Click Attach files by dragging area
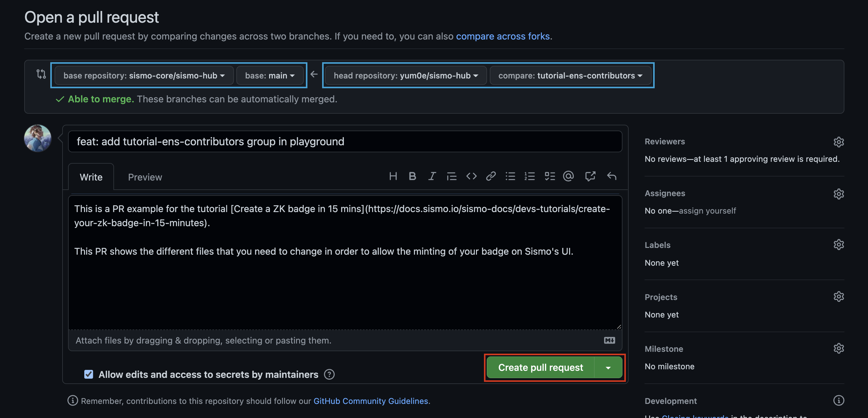The height and width of the screenshot is (418, 868). pyautogui.click(x=345, y=340)
